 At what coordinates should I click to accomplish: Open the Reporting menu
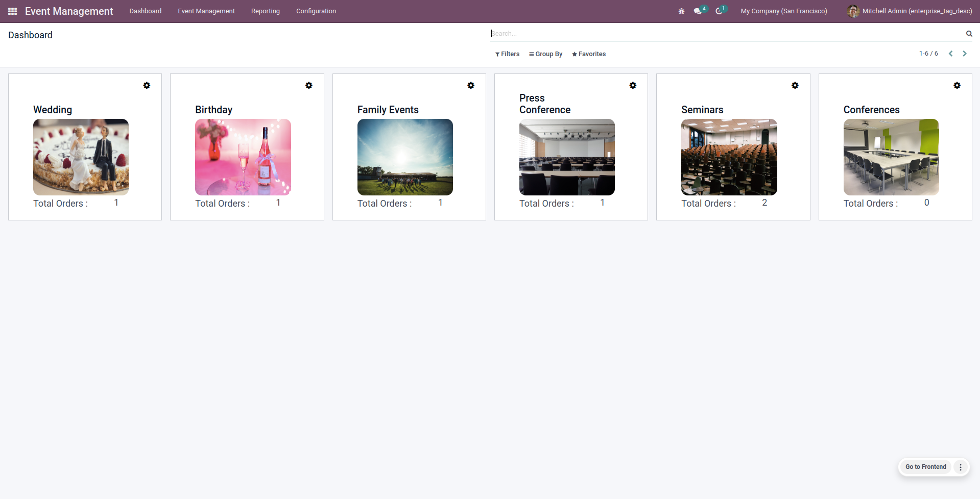[x=266, y=11]
